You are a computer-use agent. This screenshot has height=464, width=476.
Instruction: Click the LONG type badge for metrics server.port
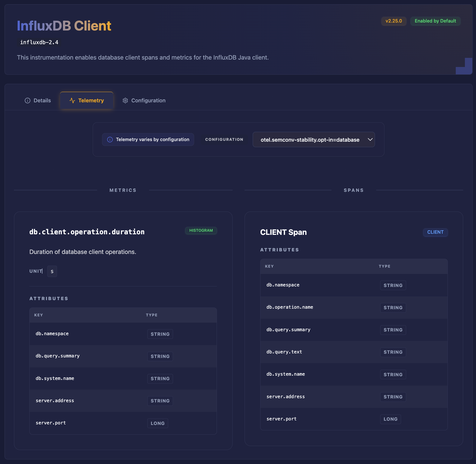158,424
